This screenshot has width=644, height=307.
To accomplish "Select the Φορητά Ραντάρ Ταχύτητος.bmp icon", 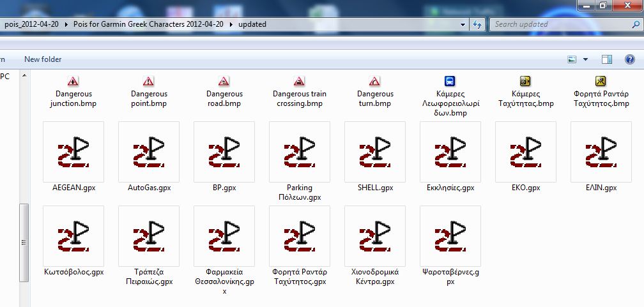I will (x=601, y=81).
